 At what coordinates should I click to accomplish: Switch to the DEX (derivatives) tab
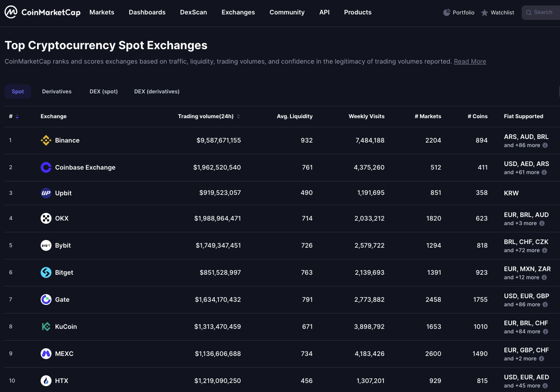pyautogui.click(x=157, y=92)
